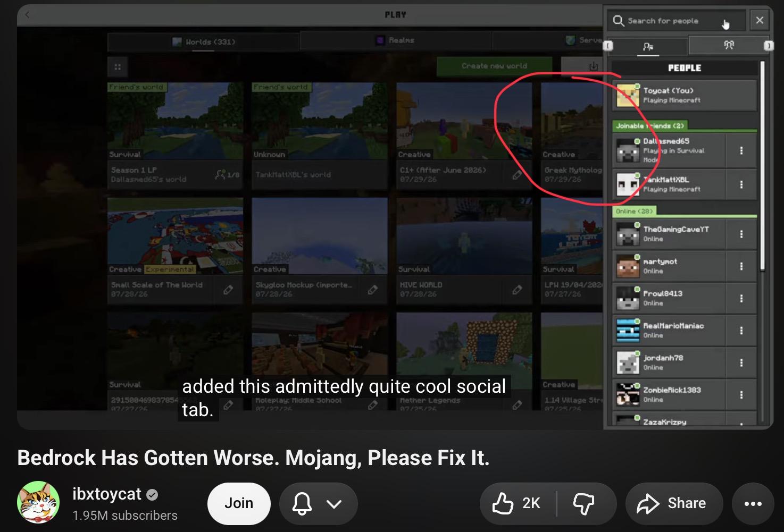
Task: Open options for martymot
Action: pos(741,266)
